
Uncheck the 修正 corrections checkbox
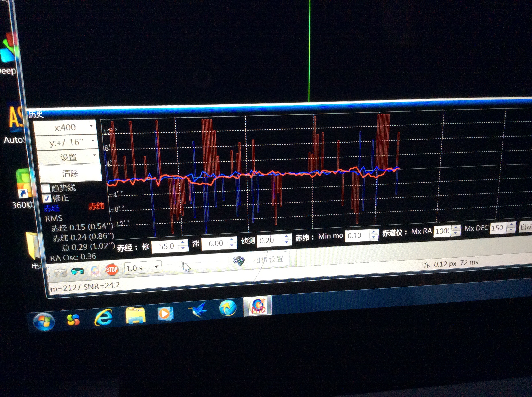47,198
